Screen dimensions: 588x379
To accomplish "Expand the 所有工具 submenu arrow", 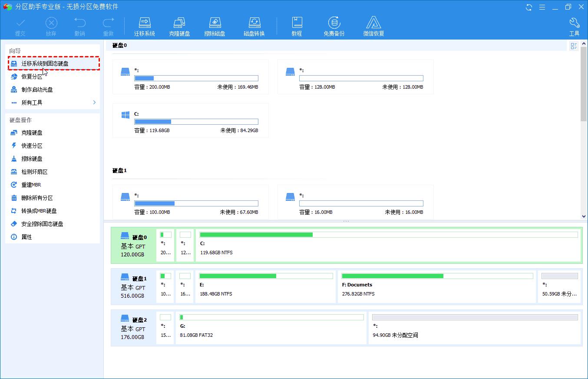I will [94, 103].
